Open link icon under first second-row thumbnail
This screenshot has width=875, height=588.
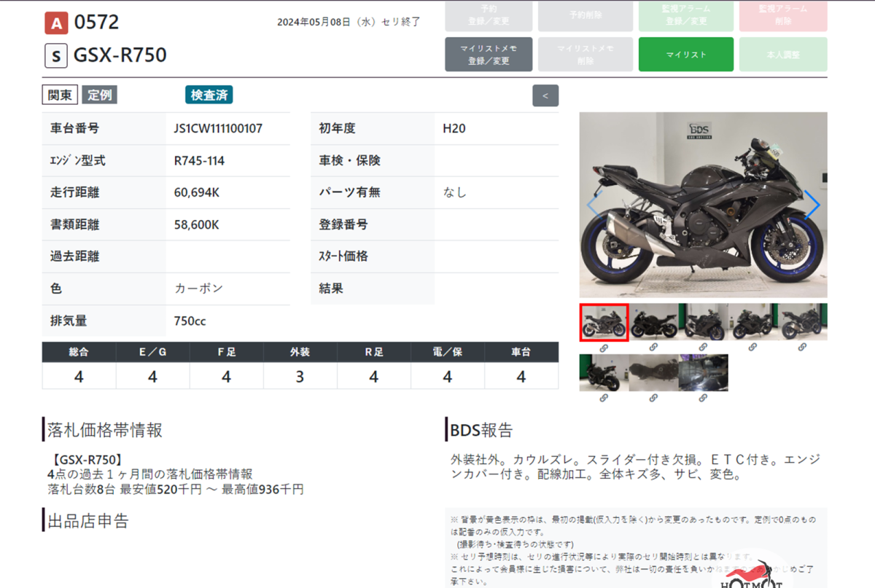(x=604, y=398)
